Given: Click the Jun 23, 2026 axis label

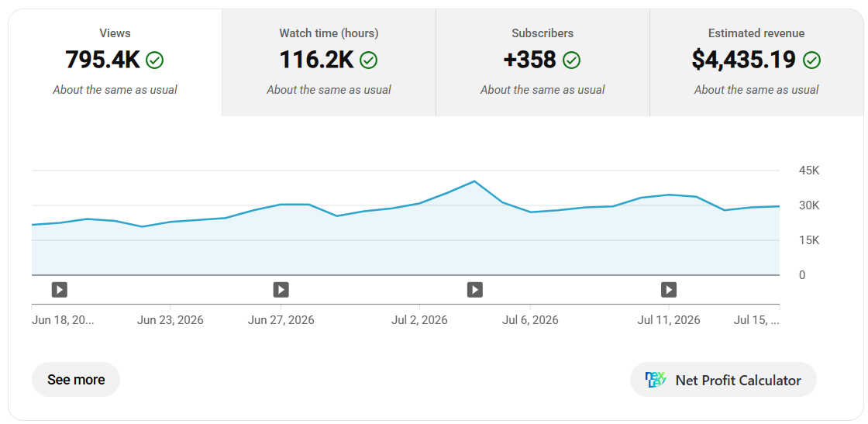Looking at the screenshot, I should click(170, 320).
